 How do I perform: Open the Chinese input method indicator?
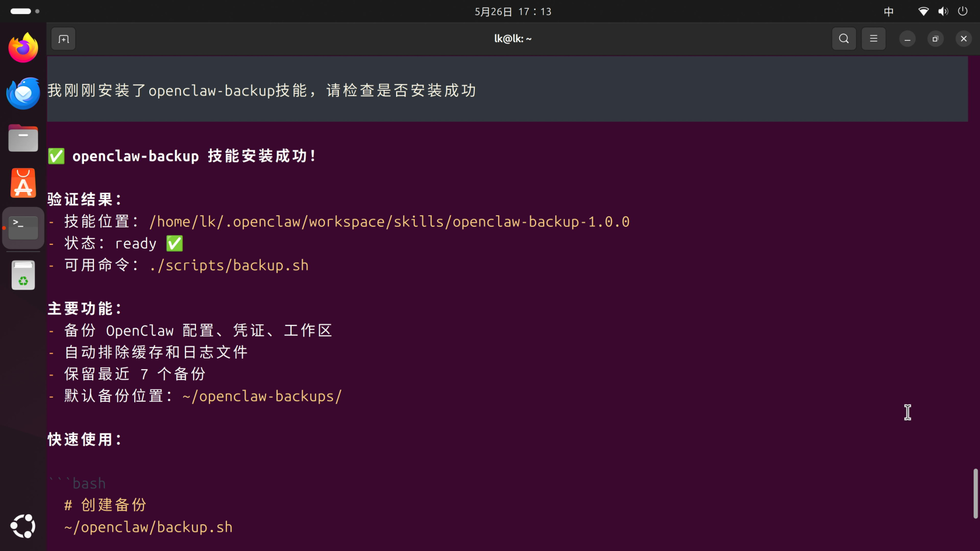pos(888,12)
